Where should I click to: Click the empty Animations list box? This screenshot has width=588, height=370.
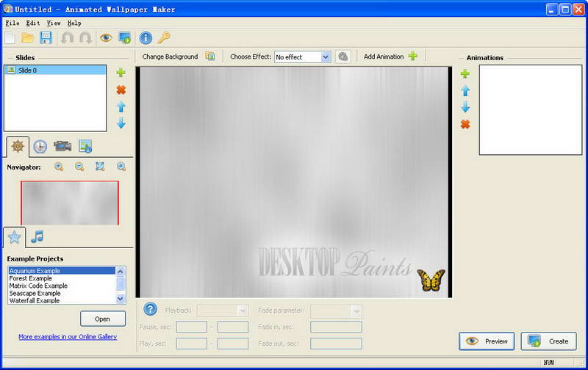(530, 109)
